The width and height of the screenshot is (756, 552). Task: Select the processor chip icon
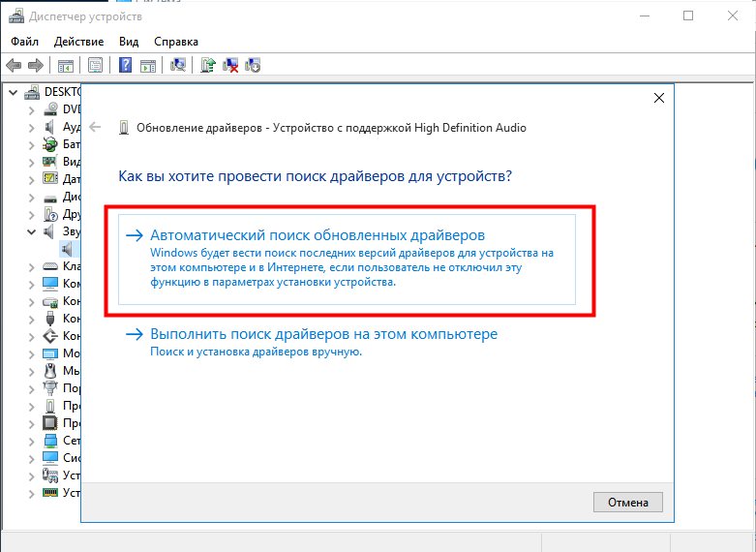(50, 422)
